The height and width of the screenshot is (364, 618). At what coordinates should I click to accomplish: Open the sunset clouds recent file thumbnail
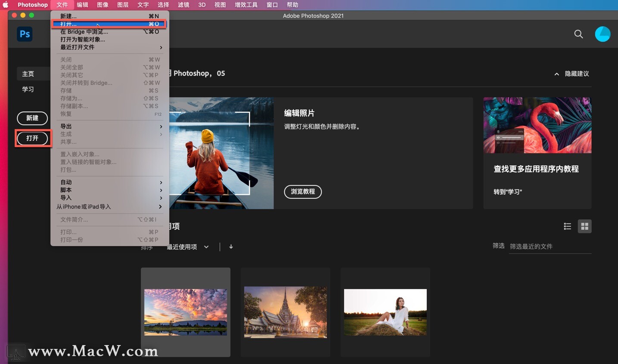(x=186, y=312)
